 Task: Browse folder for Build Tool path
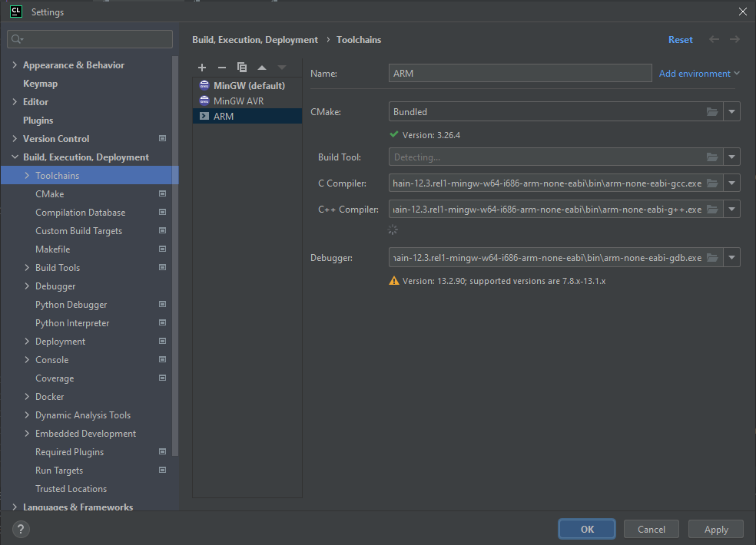(712, 157)
